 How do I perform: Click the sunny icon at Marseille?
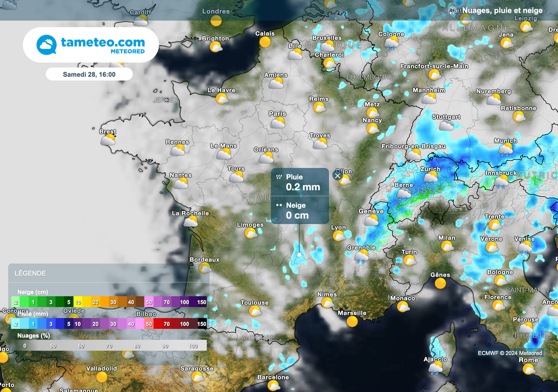pos(352,322)
